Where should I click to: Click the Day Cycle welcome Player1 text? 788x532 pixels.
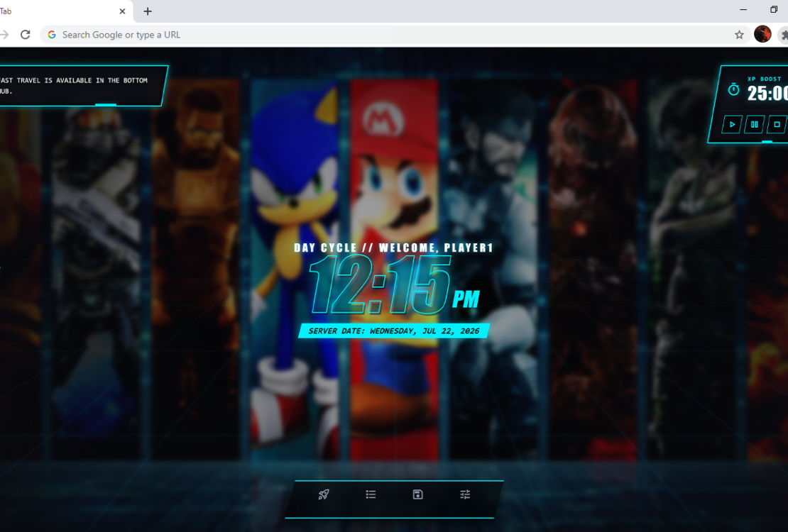click(x=393, y=248)
